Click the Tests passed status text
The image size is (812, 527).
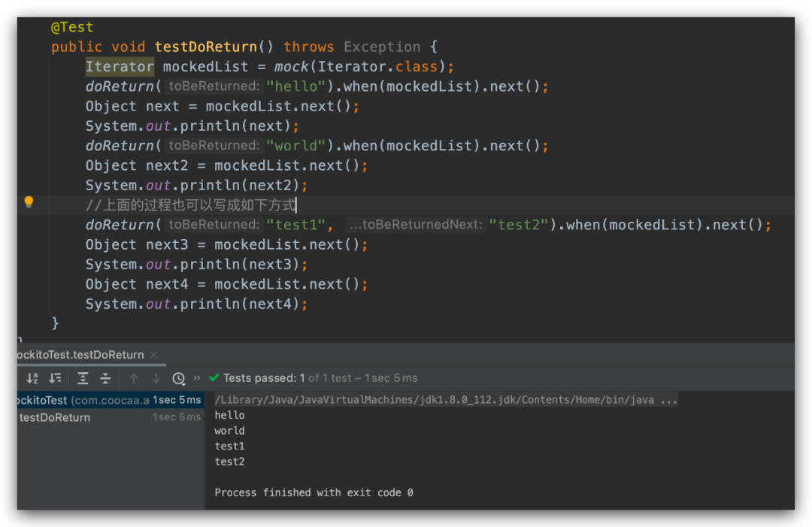coord(320,378)
